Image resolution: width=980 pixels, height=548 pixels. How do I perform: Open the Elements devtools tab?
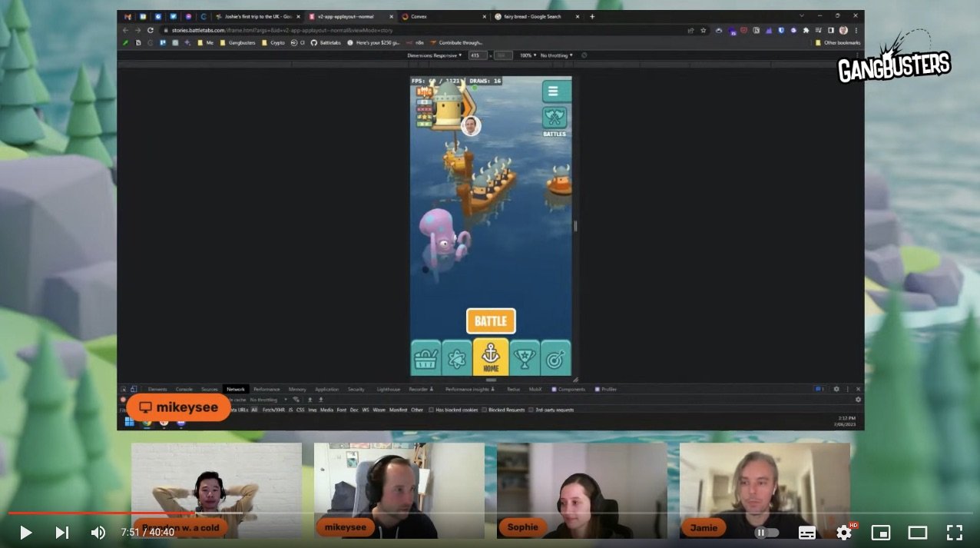pyautogui.click(x=157, y=389)
